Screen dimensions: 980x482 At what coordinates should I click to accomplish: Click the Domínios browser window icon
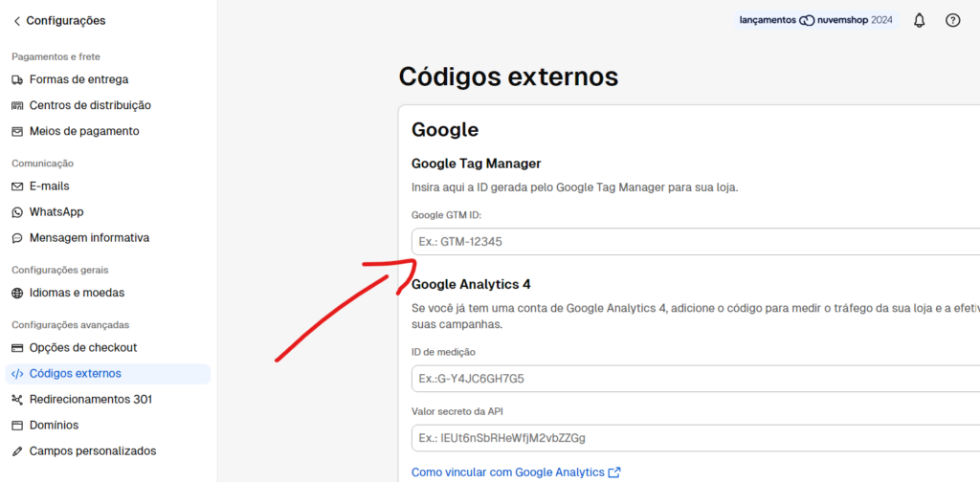tap(17, 426)
